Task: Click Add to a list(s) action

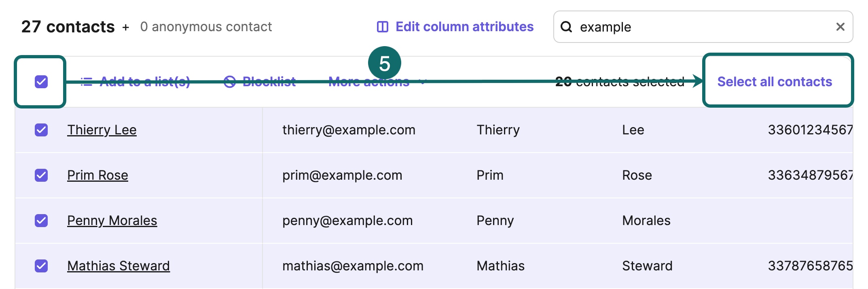Action: 145,82
